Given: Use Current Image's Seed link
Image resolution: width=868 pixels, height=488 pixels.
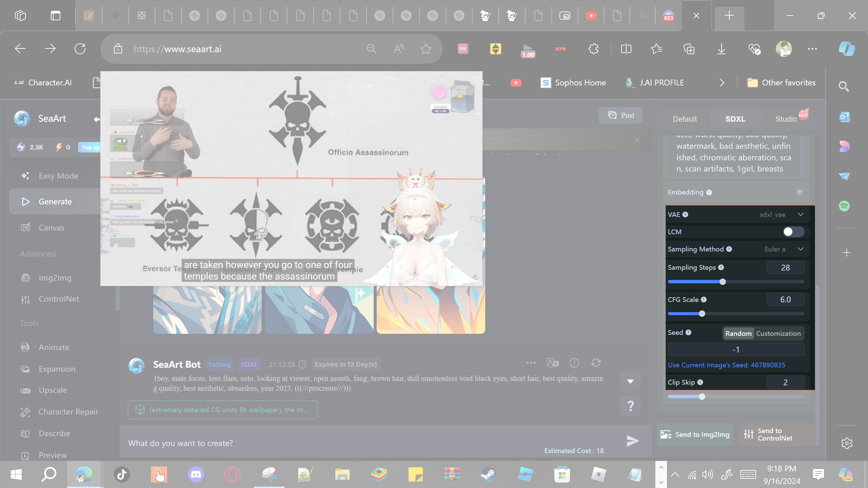Looking at the screenshot, I should pos(726,365).
